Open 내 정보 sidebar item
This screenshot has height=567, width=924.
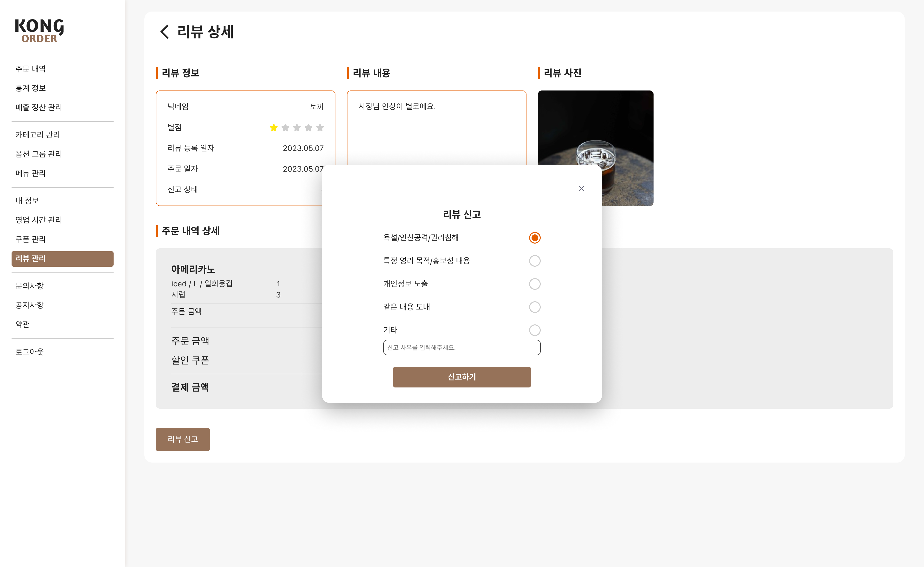click(27, 201)
